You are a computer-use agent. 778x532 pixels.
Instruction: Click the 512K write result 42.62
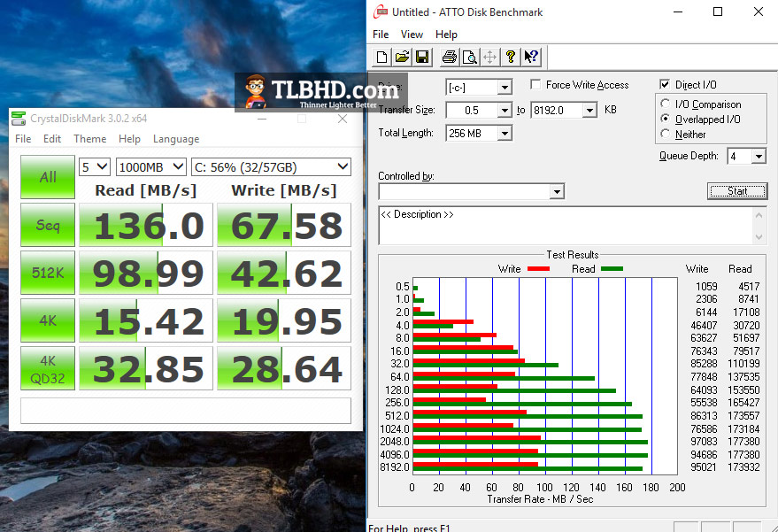(284, 273)
